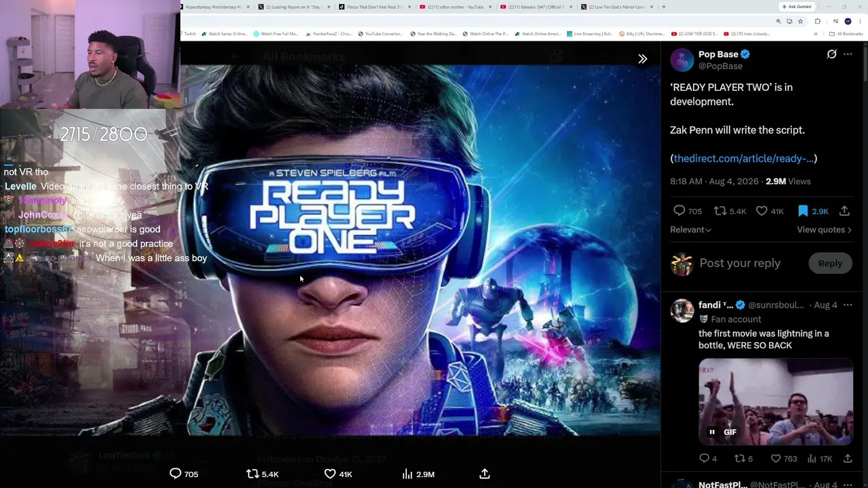The height and width of the screenshot is (488, 868).
Task: Repost fandi's comment
Action: (x=741, y=459)
